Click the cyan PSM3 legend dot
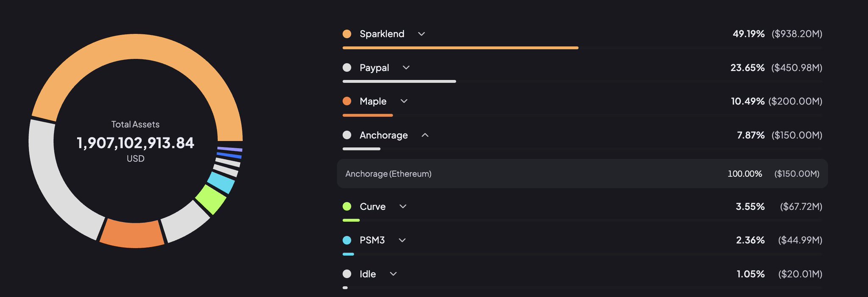Viewport: 868px width, 297px height. point(347,240)
